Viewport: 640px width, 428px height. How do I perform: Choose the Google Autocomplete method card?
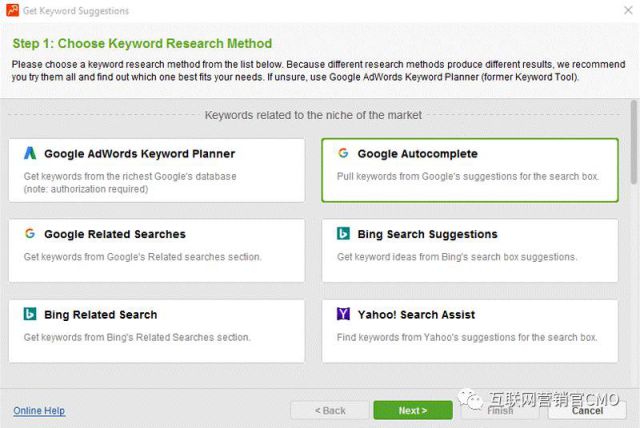[x=469, y=169]
